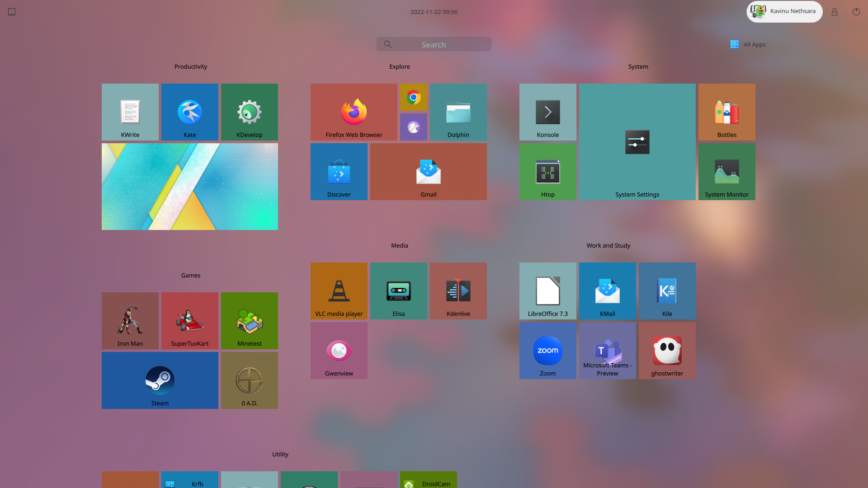The width and height of the screenshot is (868, 488).
Task: Click the top-left window icon
Action: (12, 12)
